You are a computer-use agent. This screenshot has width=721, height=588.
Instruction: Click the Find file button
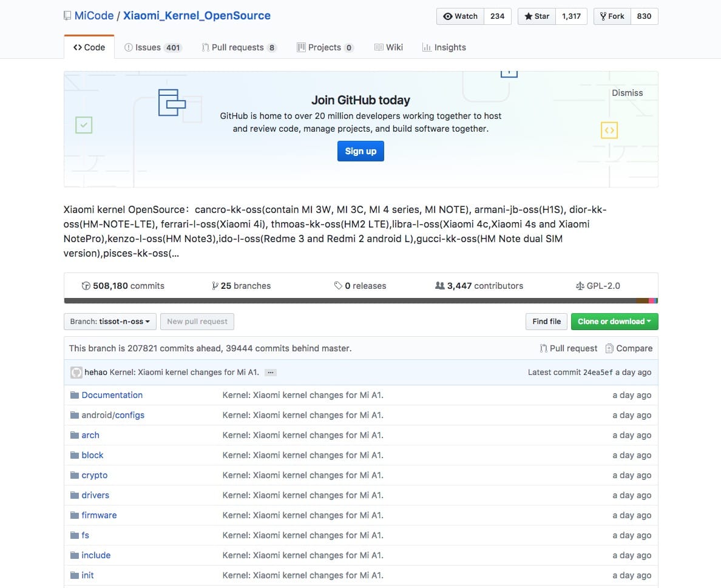coord(546,322)
